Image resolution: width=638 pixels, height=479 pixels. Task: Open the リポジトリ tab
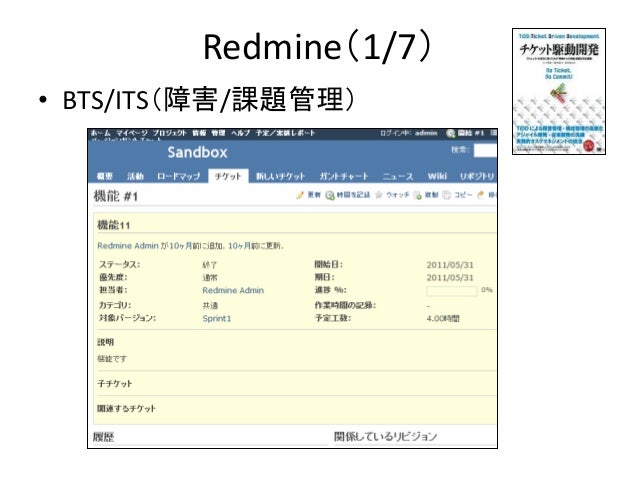tap(477, 176)
